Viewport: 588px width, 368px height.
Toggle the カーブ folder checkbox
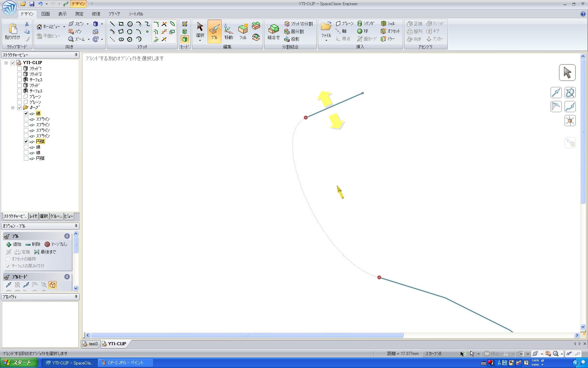(20, 108)
